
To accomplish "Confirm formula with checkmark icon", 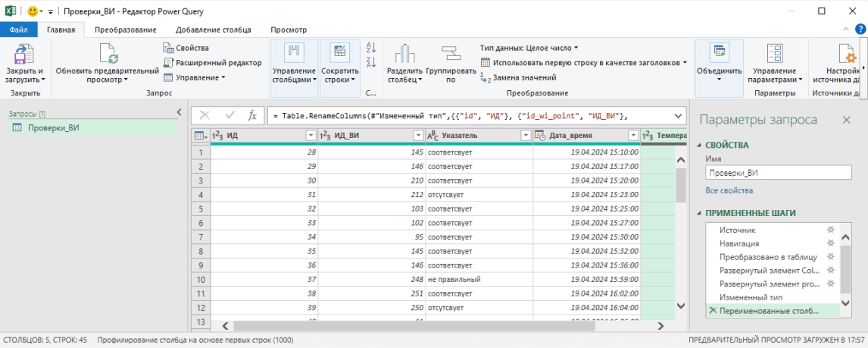I will [x=230, y=115].
